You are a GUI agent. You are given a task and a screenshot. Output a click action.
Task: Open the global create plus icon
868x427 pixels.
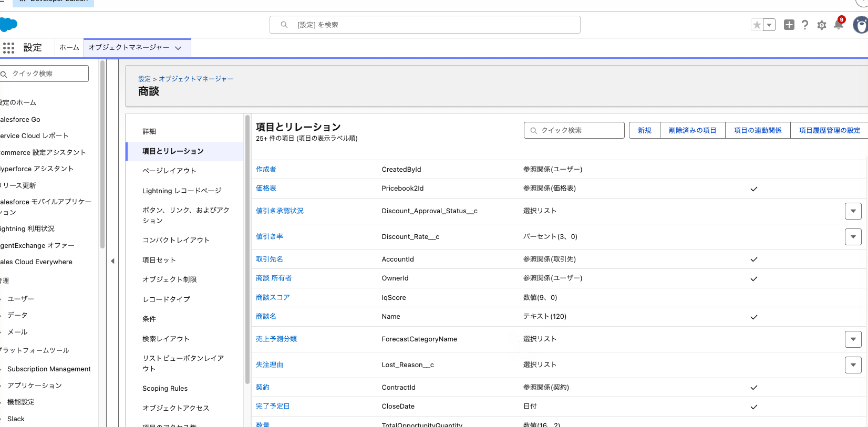pos(789,25)
